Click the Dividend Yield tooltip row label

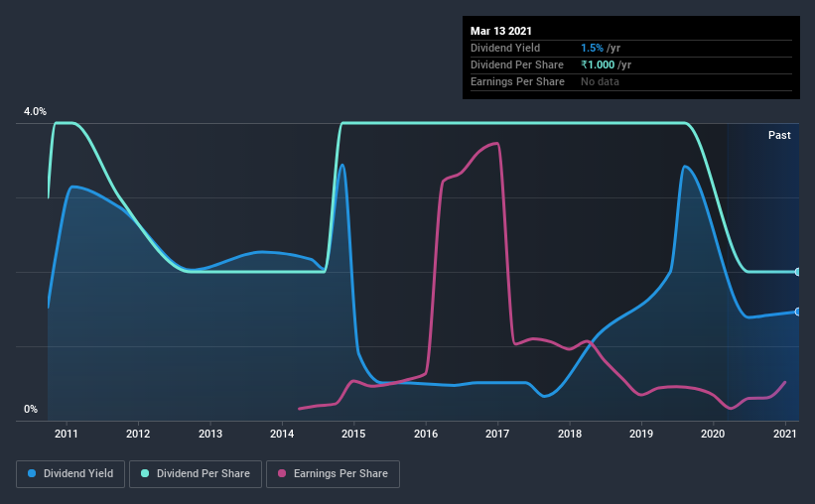[x=505, y=48]
